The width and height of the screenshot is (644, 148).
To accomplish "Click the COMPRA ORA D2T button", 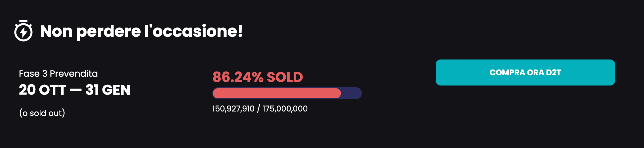I will click(525, 72).
